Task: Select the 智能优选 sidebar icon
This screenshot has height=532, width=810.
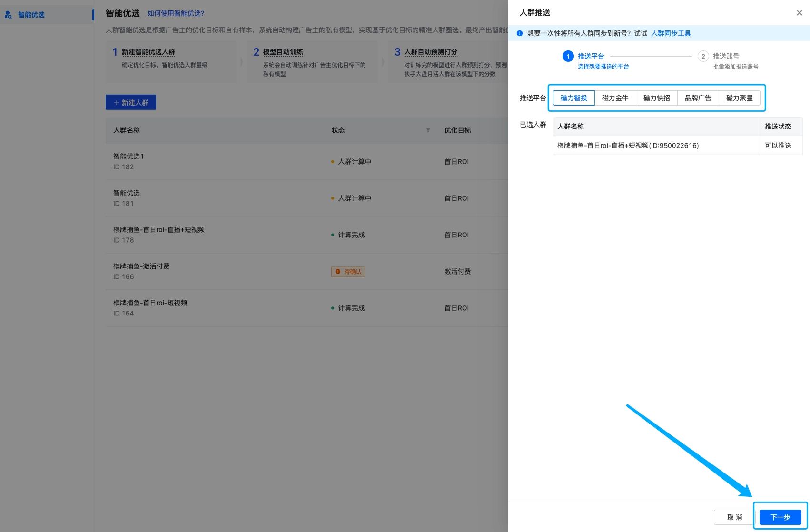Action: pos(8,14)
